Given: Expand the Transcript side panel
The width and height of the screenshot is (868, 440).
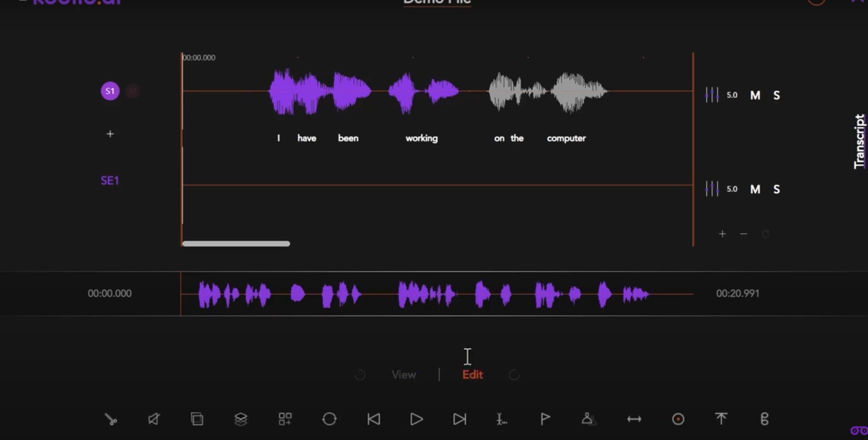Looking at the screenshot, I should point(859,141).
